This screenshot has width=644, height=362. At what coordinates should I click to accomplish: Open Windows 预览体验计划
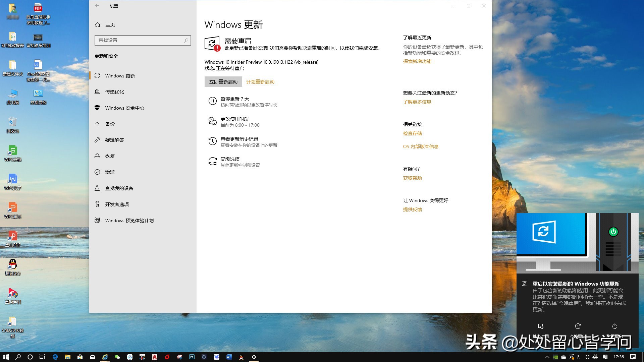[x=129, y=221]
